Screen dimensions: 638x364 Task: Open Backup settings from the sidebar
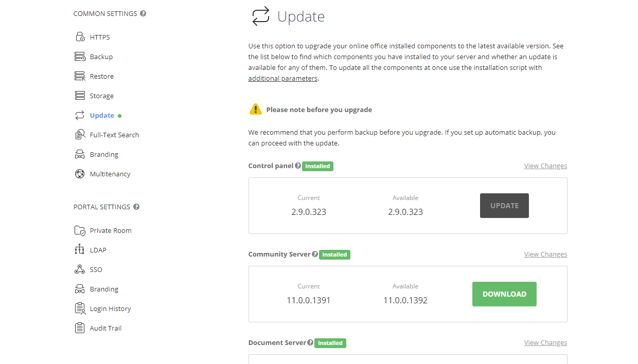coord(80,56)
